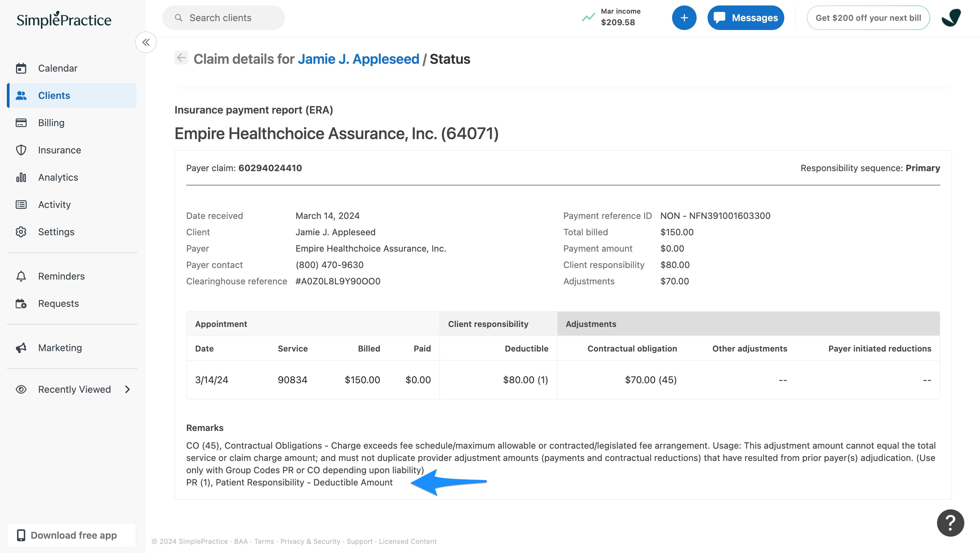Screen dimensions: 980x553
Task: Click payer contact (800) 470-9630
Action: [329, 265]
